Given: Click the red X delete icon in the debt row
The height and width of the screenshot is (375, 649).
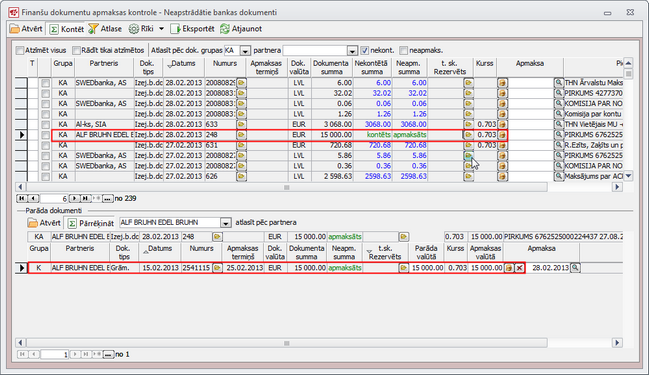Looking at the screenshot, I should 519,268.
